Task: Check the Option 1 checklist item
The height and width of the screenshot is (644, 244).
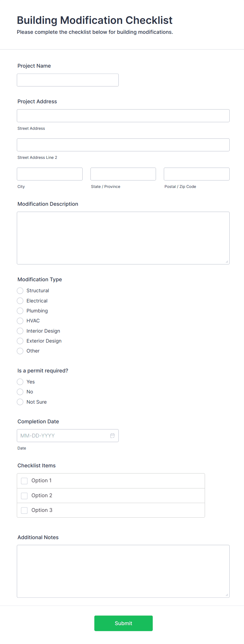Action: point(24,481)
